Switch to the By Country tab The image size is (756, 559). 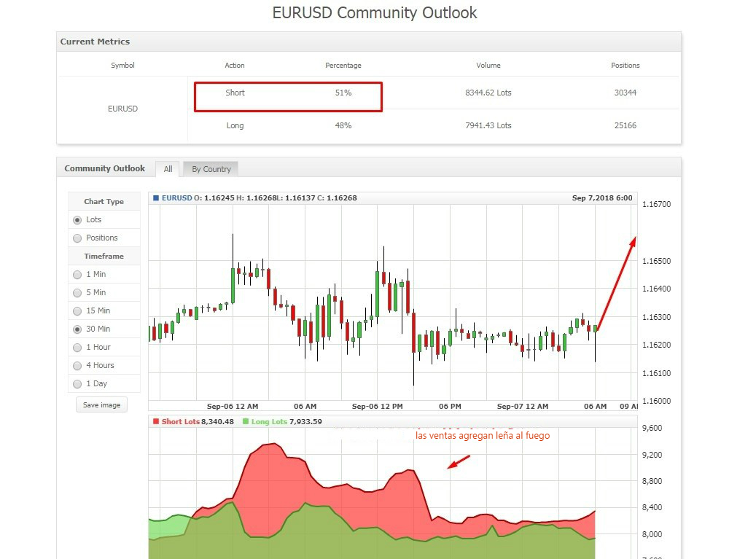(x=211, y=169)
